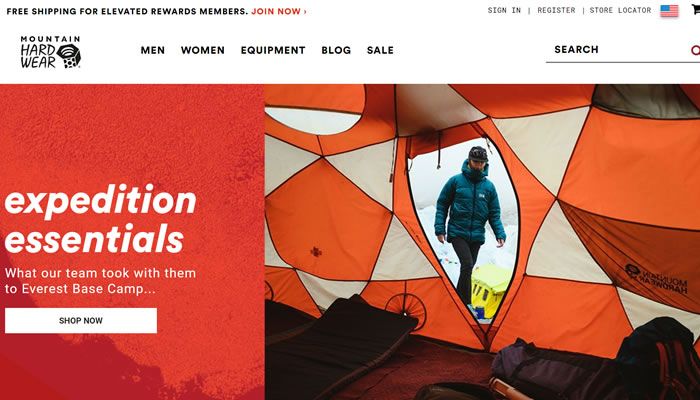Click Join Now rewards link
The height and width of the screenshot is (400, 700).
279,12
